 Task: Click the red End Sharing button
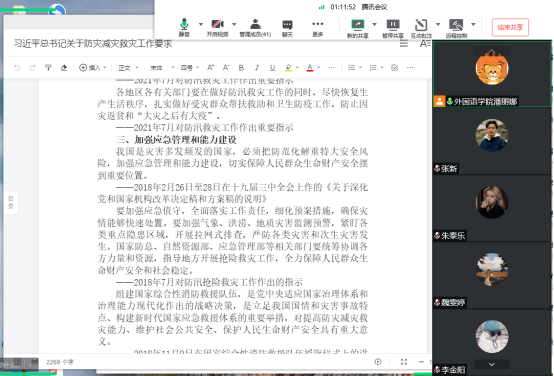pos(510,27)
